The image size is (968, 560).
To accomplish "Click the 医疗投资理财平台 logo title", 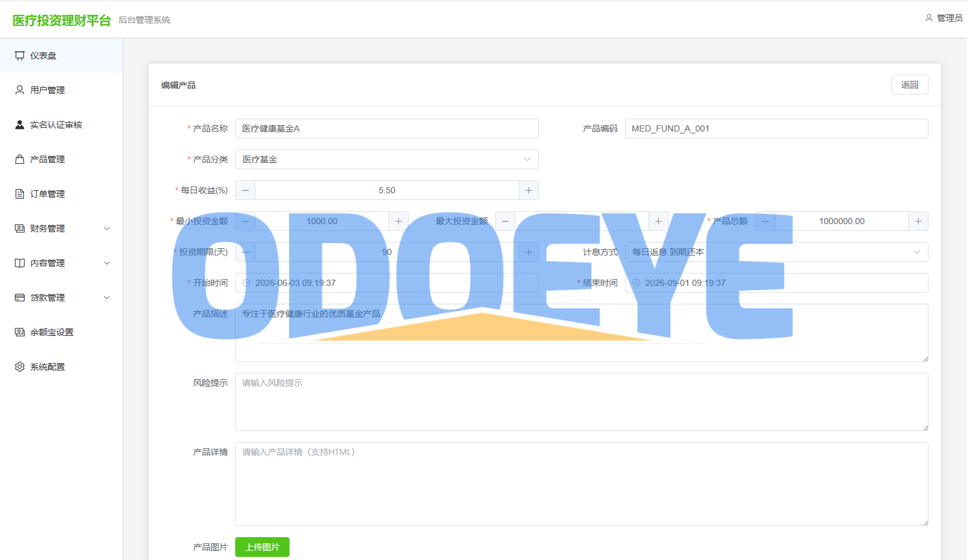I will pyautogui.click(x=62, y=20).
